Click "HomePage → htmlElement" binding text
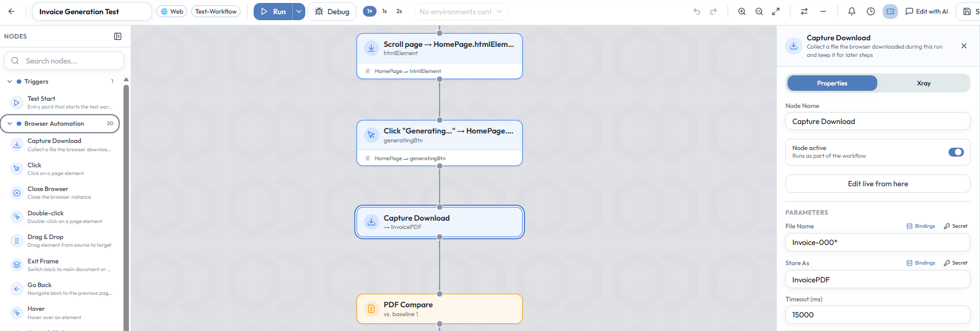 [x=407, y=71]
